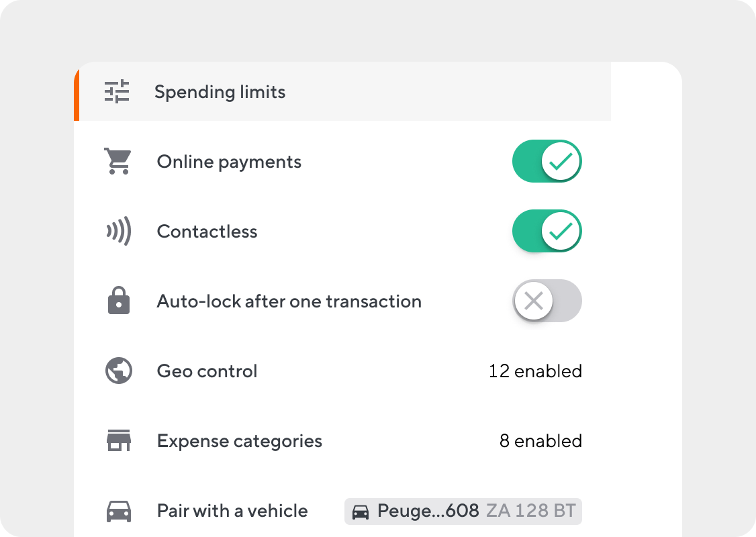Open the paired vehicle selector chip

pos(462,511)
